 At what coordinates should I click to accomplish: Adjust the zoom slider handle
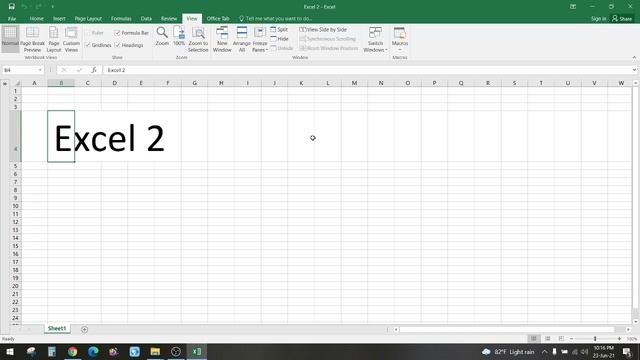click(x=595, y=339)
